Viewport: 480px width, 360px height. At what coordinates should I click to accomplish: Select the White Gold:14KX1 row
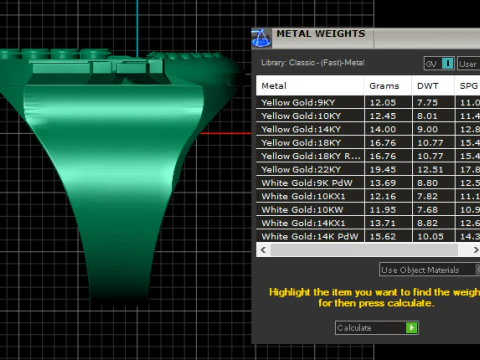(368, 223)
